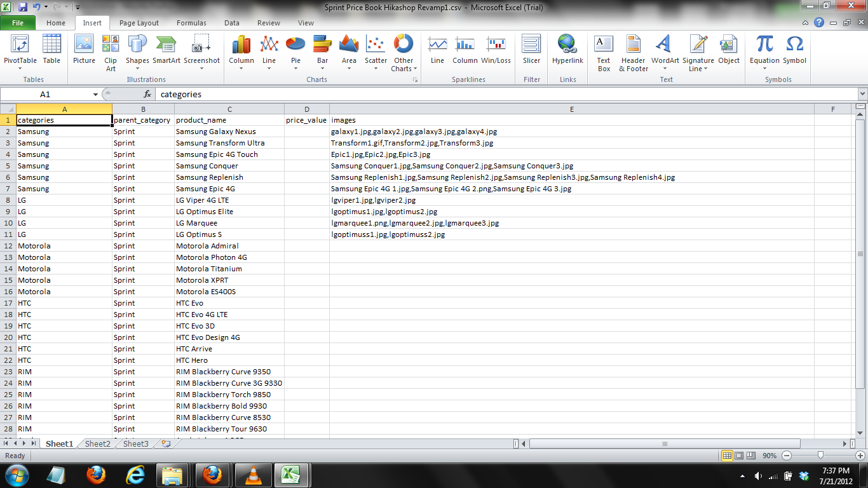Open Excel Help question mark
Viewport: 868px width, 488px height.
pos(820,23)
